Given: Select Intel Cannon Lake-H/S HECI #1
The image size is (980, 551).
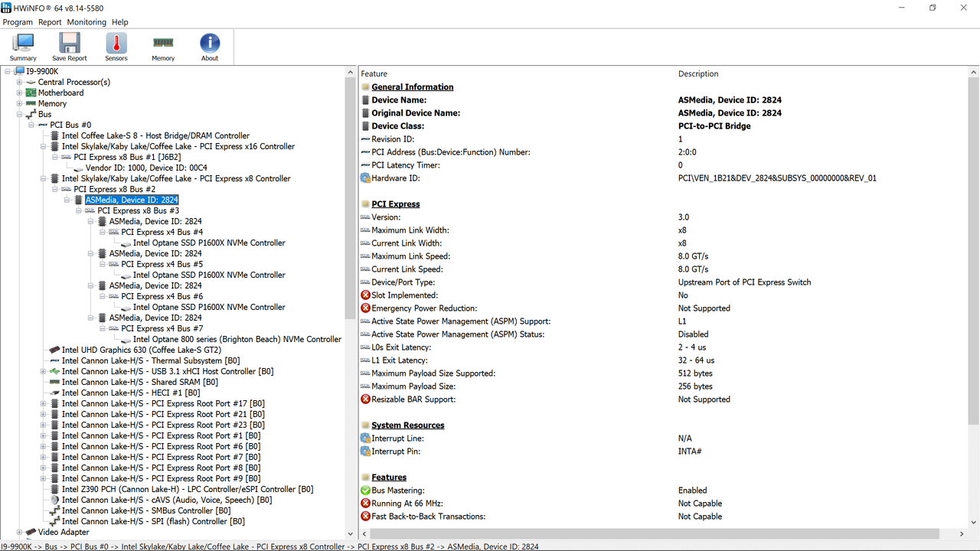Looking at the screenshot, I should click(x=131, y=393).
